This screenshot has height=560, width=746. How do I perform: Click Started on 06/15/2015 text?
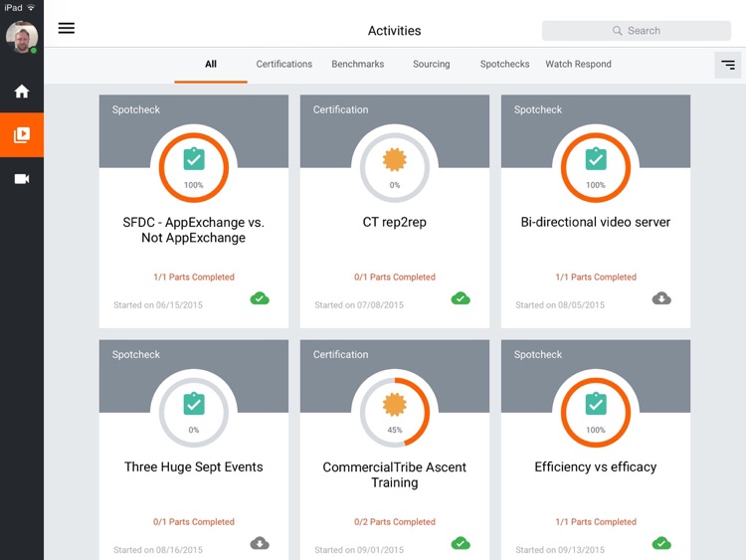point(158,305)
